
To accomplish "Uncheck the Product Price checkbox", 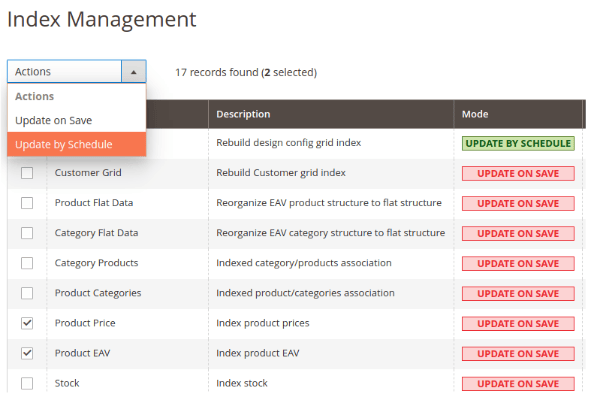I will (27, 323).
